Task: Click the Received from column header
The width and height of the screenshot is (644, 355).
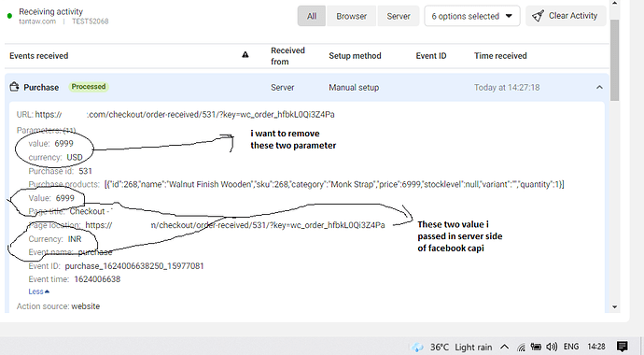Action: point(287,56)
